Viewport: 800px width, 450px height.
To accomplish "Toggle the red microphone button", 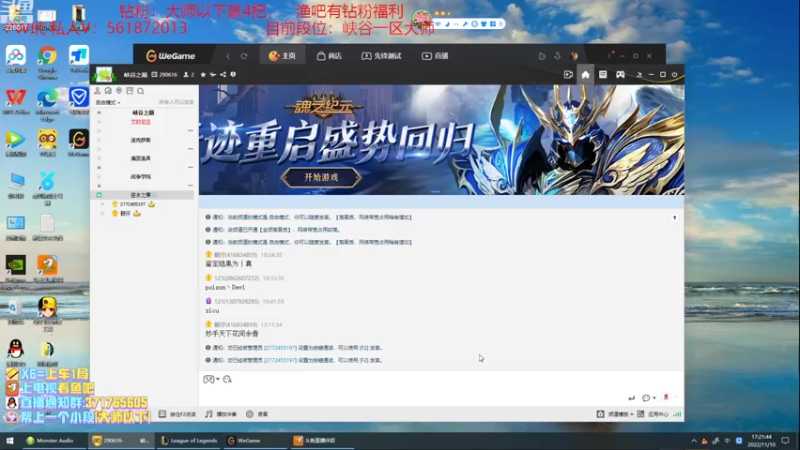I will click(x=666, y=397).
